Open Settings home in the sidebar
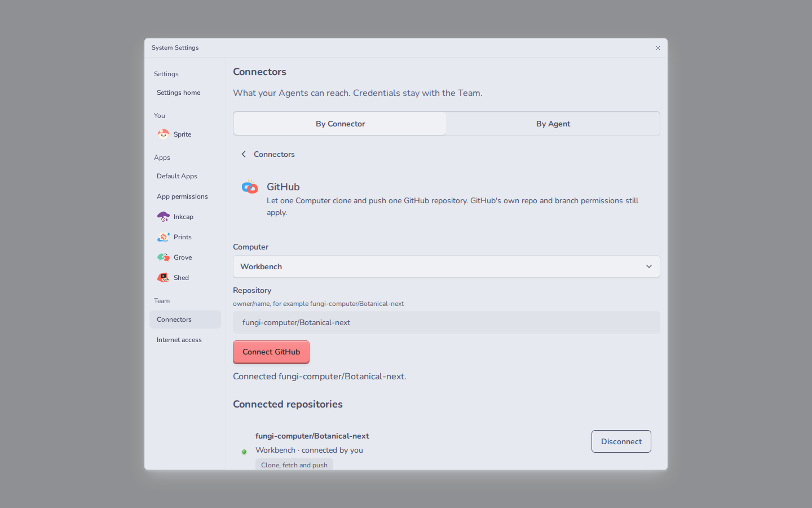This screenshot has width=812, height=508. (185, 93)
